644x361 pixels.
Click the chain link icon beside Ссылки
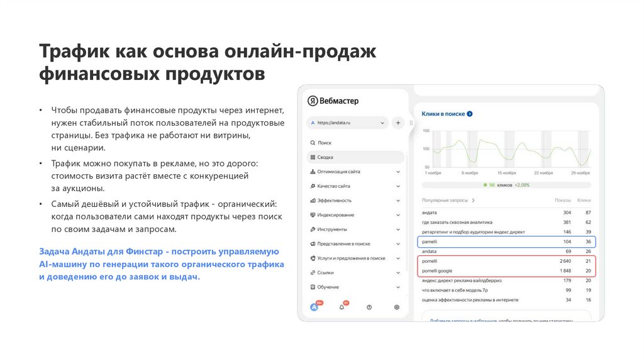(x=313, y=273)
